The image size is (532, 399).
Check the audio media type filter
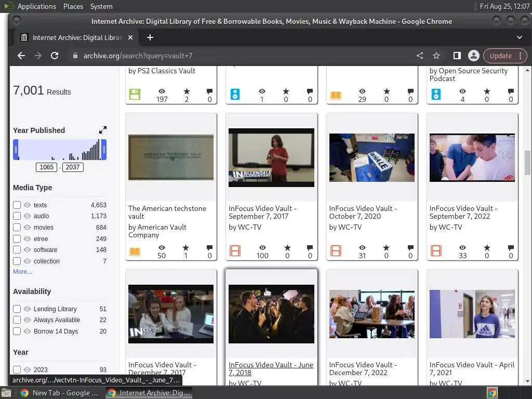click(17, 216)
